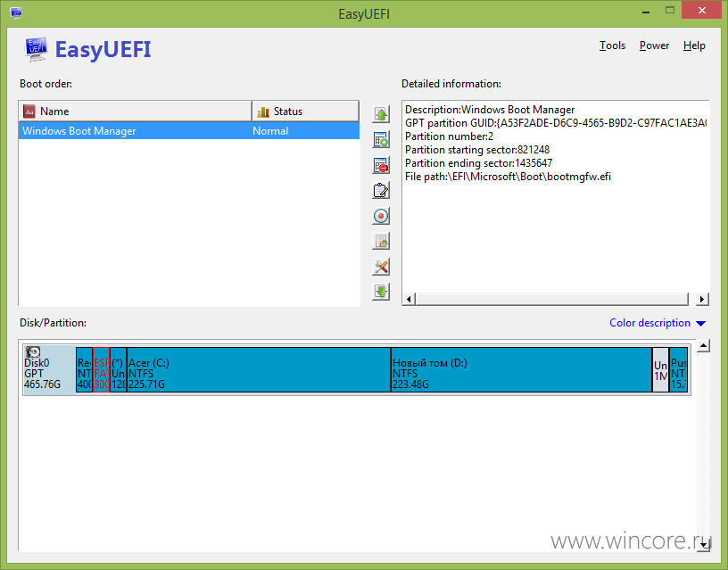Sort boot entries by Status column
The height and width of the screenshot is (570, 728).
pos(305,112)
